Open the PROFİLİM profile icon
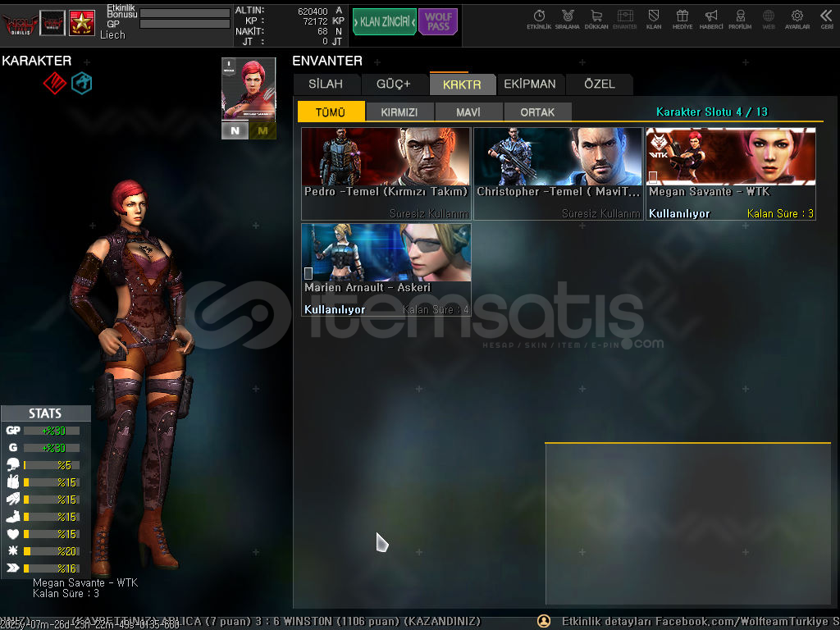This screenshot has width=840, height=630. pos(740,20)
